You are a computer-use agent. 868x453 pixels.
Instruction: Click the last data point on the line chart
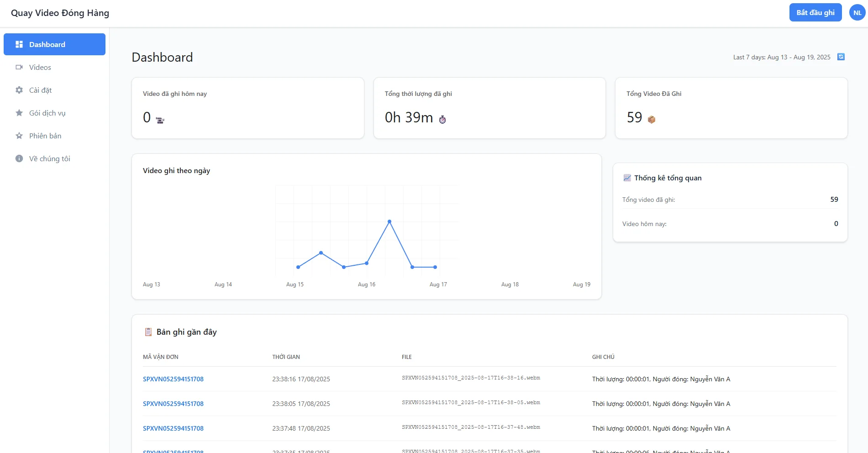435,267
